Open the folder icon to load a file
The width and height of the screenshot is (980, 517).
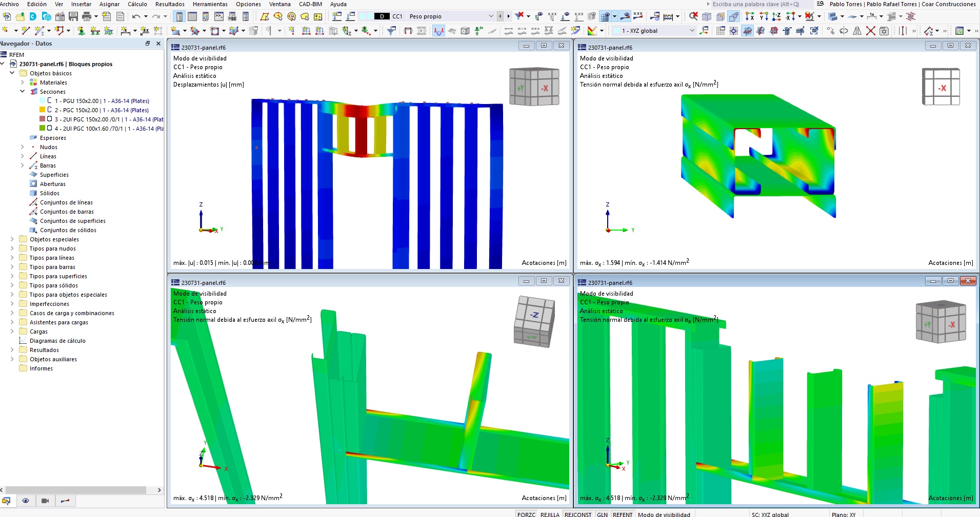[20, 16]
